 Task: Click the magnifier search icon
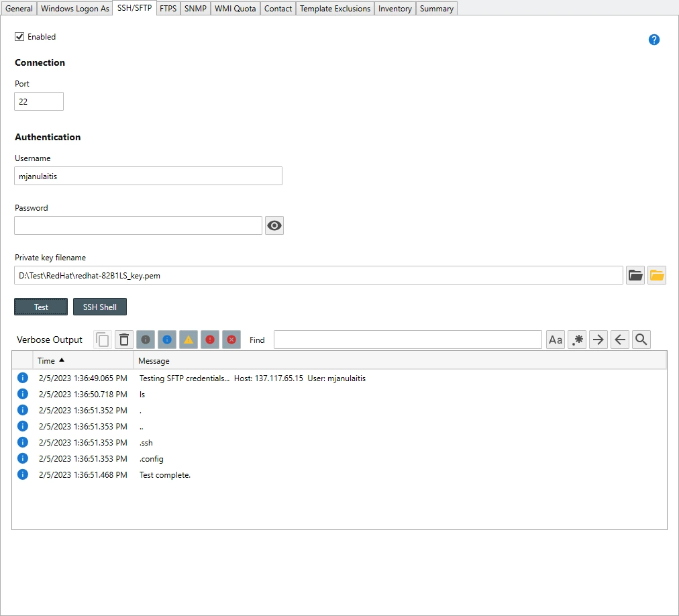pyautogui.click(x=641, y=340)
